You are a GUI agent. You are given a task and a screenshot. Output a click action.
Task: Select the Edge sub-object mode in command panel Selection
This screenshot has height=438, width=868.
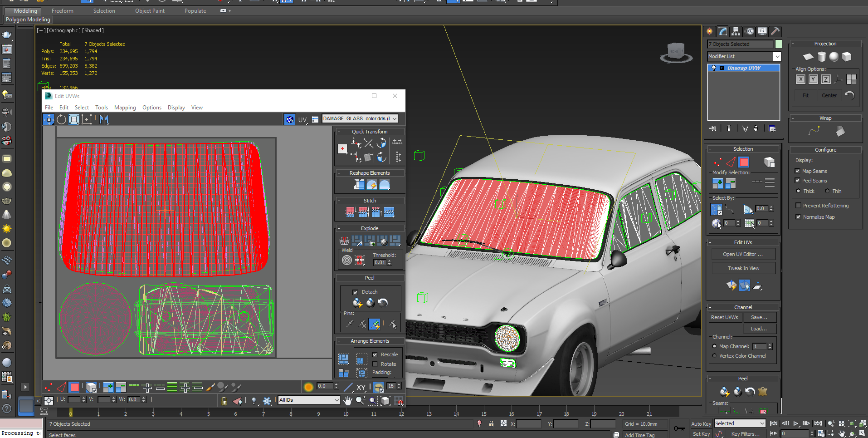tap(731, 162)
